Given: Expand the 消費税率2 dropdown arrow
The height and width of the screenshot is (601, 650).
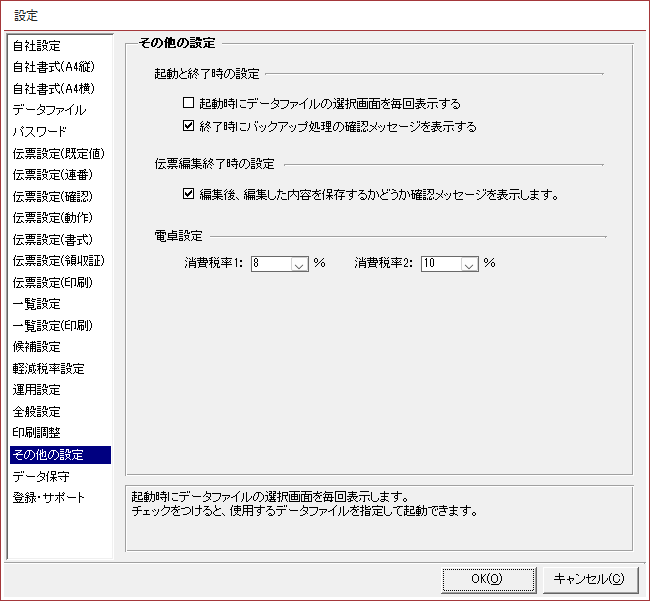Looking at the screenshot, I should [x=468, y=264].
